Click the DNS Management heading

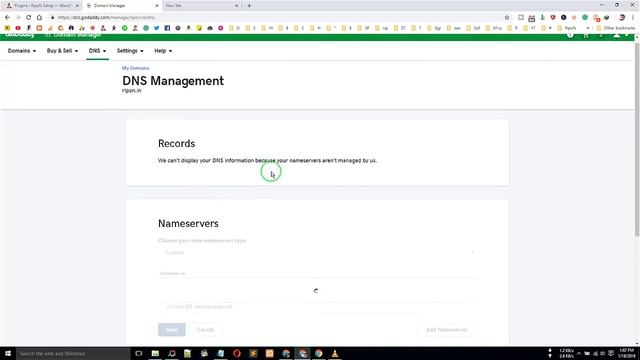click(173, 81)
